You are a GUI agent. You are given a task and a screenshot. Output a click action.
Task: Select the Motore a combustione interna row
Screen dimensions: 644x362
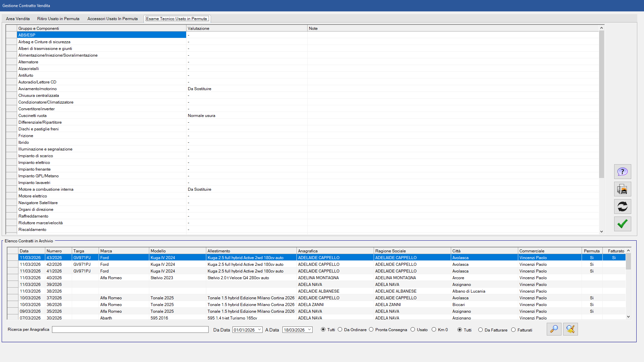(46, 189)
